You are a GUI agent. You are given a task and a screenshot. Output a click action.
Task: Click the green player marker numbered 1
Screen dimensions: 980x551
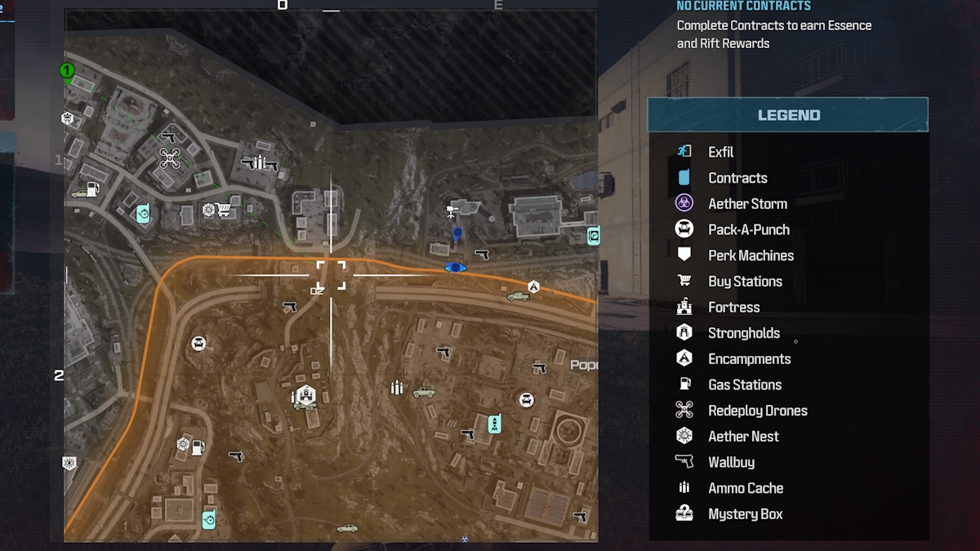coord(68,72)
